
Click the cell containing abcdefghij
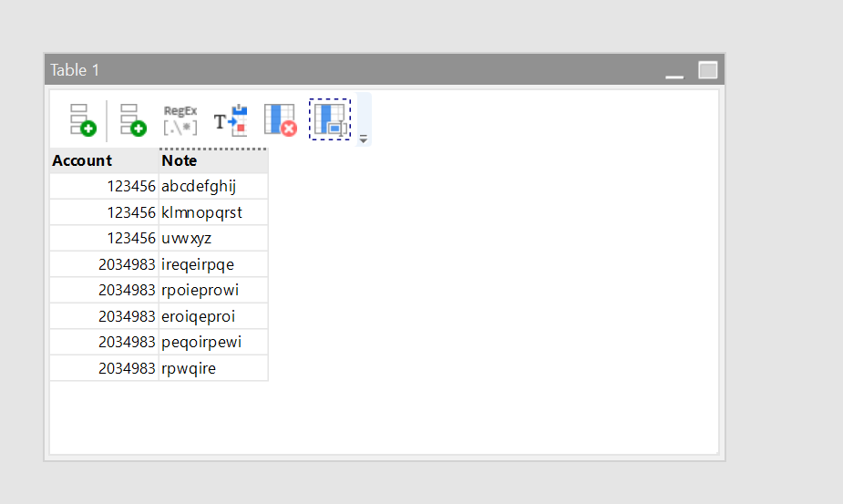(x=213, y=186)
